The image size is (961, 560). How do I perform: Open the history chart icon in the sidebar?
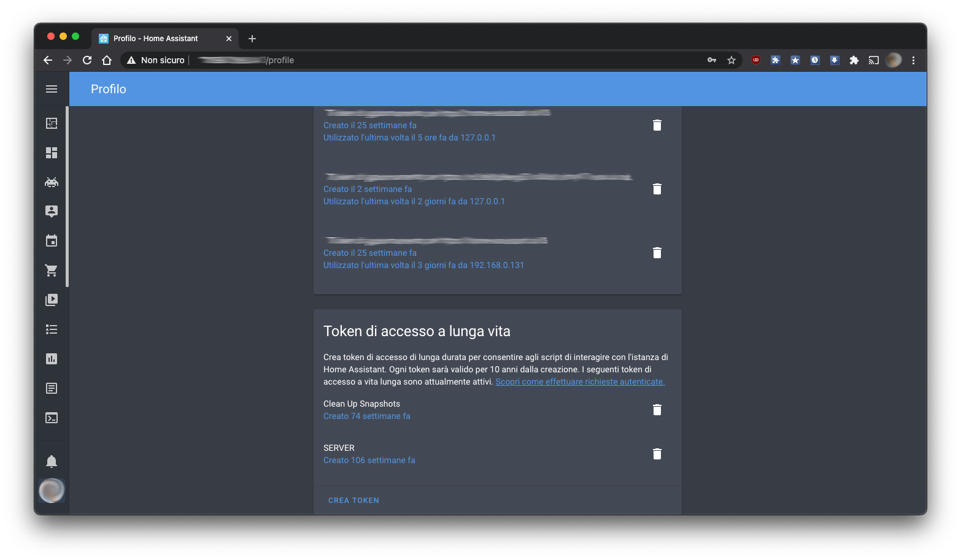52,359
